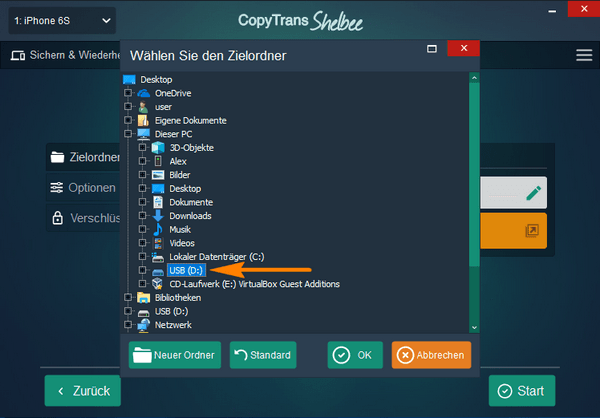The image size is (600, 418).
Task: Click the Zurück button
Action: [83, 391]
